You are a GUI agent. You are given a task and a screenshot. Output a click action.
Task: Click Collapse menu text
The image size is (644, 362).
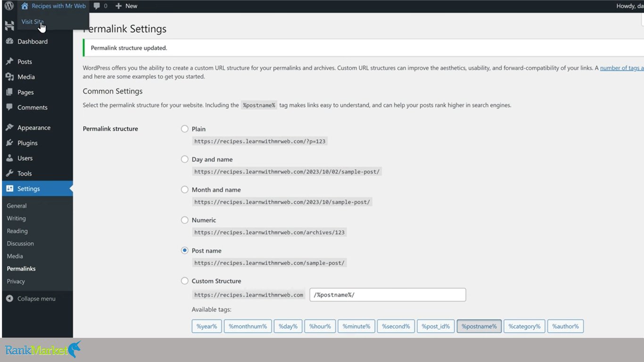36,299
